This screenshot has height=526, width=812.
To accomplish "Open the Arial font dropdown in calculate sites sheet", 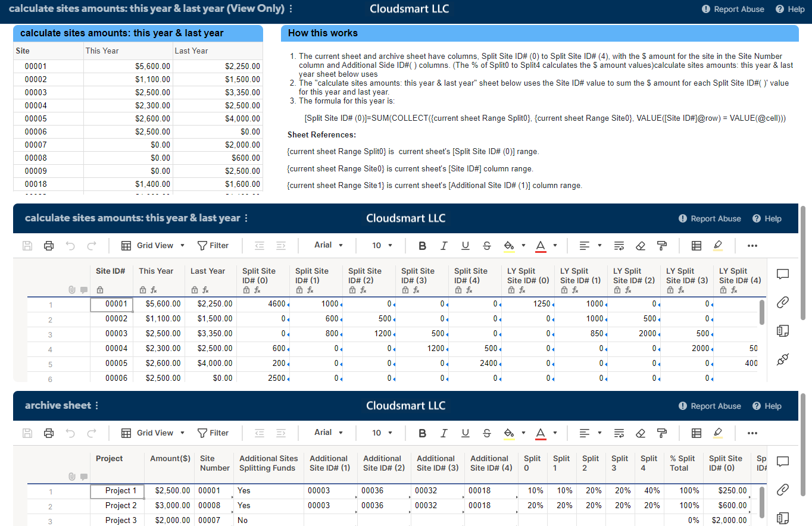I will tap(329, 246).
